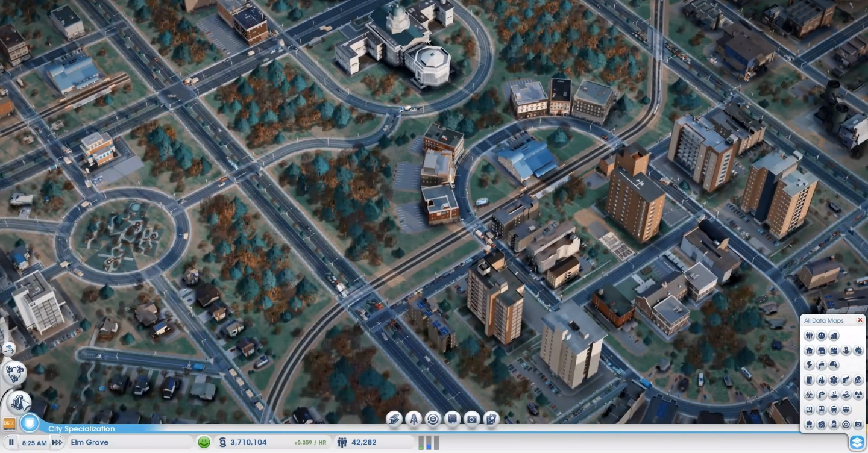The image size is (868, 453).
Task: Display the Water data map faucet icon
Action: (x=821, y=366)
